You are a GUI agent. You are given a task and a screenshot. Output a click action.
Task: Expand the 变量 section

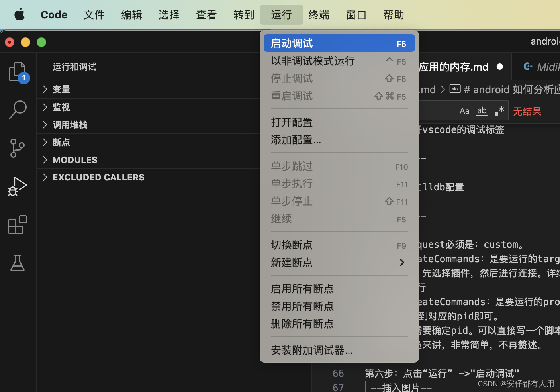coord(148,89)
